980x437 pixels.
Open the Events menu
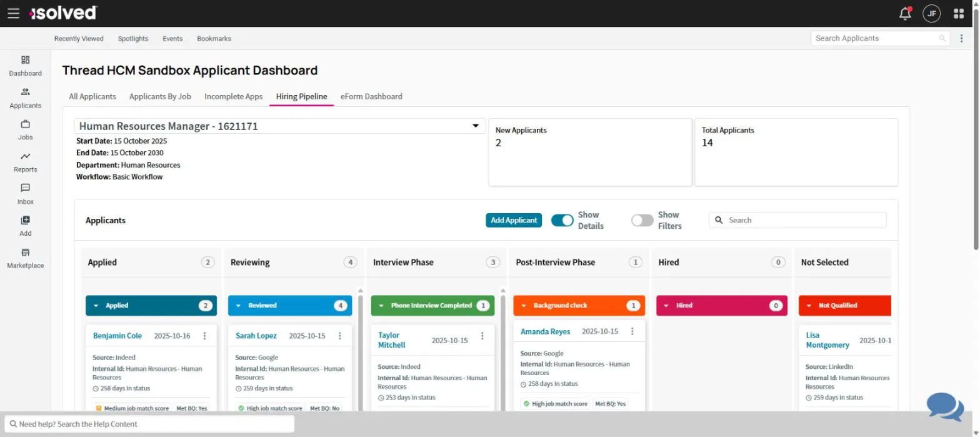(x=172, y=39)
